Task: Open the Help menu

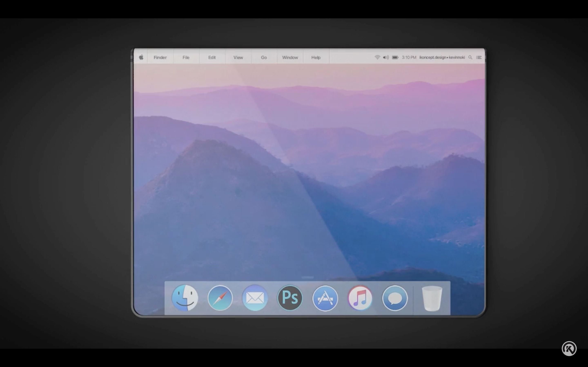Action: pos(316,57)
